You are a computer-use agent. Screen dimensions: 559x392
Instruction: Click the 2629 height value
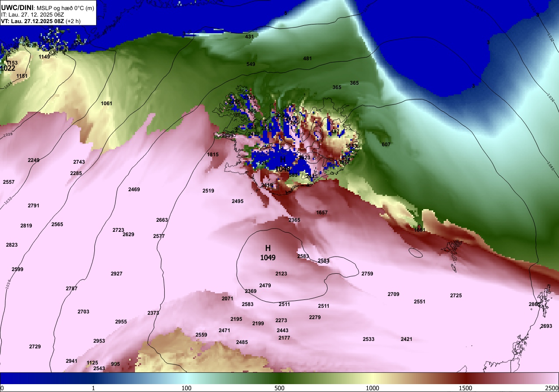(128, 234)
